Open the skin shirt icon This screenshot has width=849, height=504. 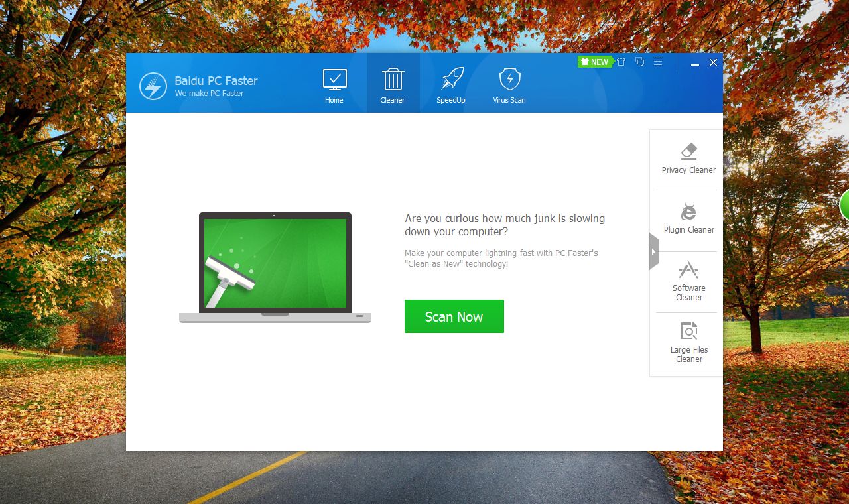click(621, 62)
